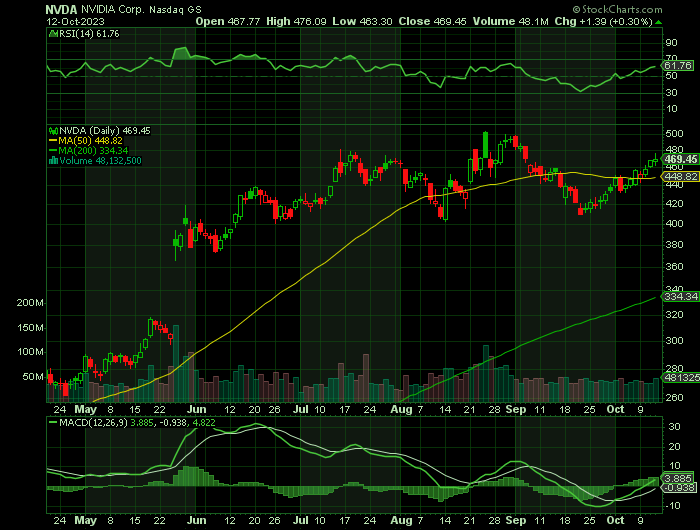Click the NVIDIA Corp. company name
This screenshot has width=700, height=530.
tap(112, 9)
